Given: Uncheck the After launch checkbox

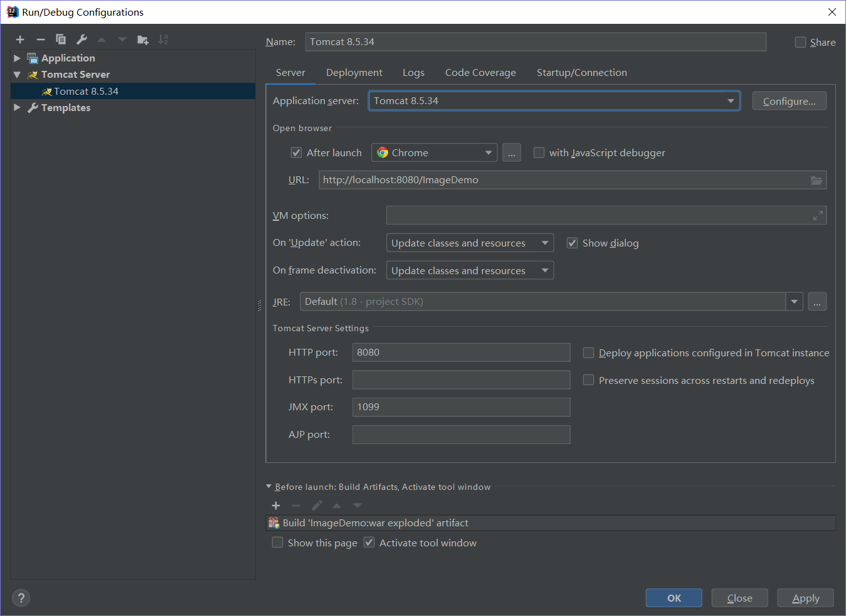Looking at the screenshot, I should [x=296, y=152].
